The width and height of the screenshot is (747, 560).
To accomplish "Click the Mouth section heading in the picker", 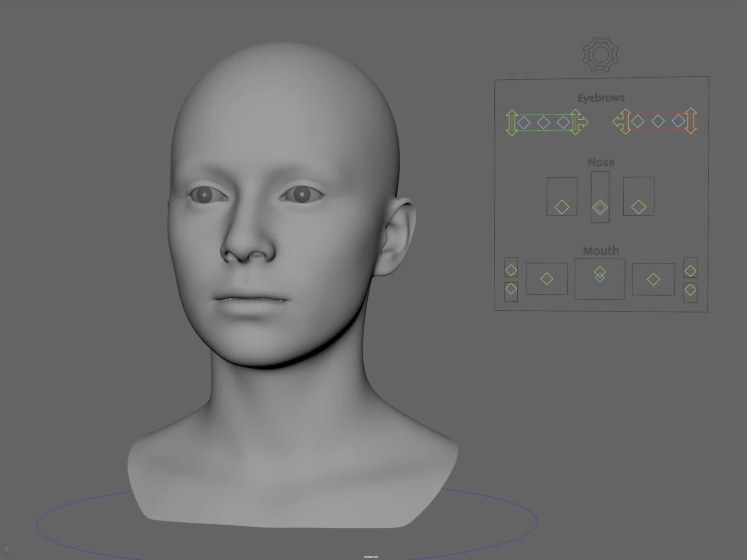I will coord(601,251).
